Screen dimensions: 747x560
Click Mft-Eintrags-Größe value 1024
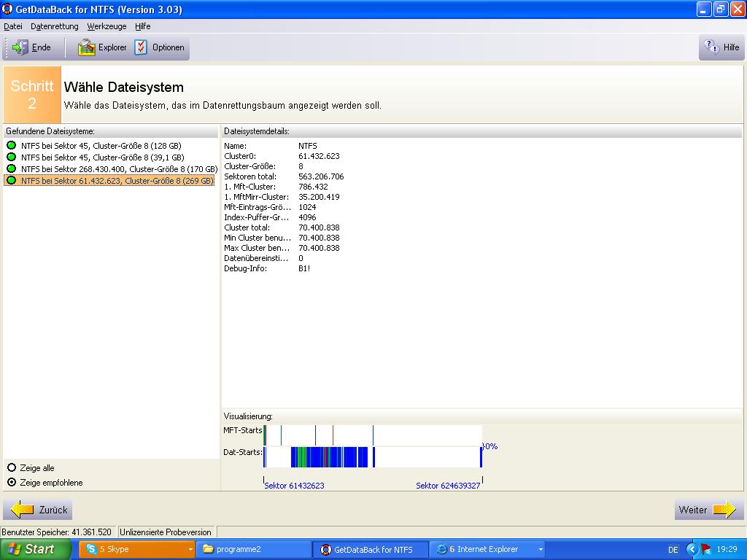point(307,206)
